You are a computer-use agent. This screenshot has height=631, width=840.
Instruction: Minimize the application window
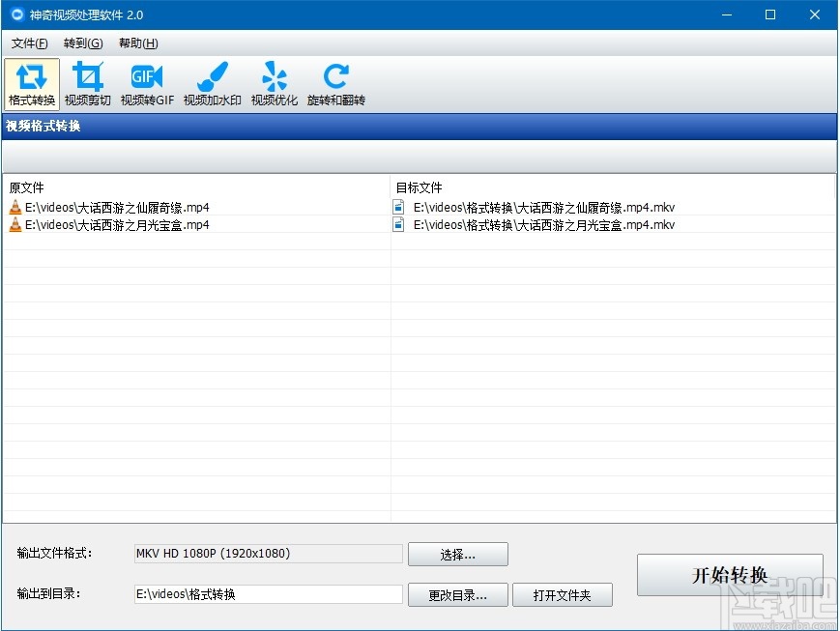[x=727, y=14]
